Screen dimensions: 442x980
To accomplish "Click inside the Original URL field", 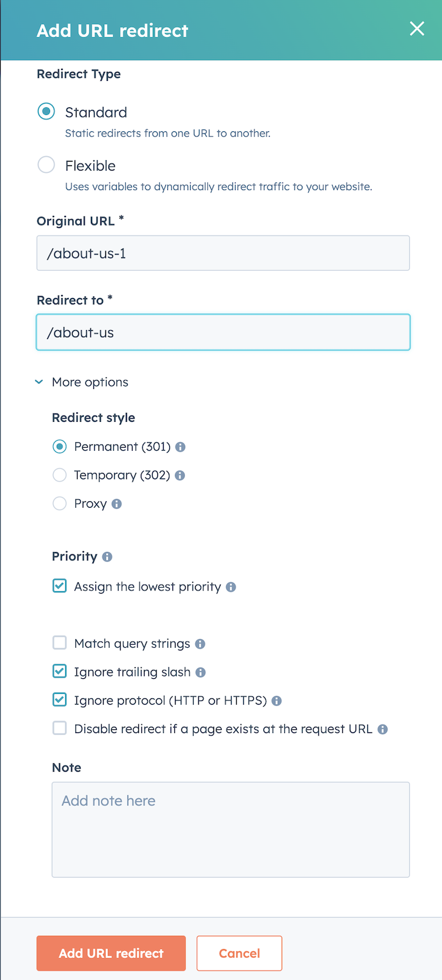I will click(223, 253).
